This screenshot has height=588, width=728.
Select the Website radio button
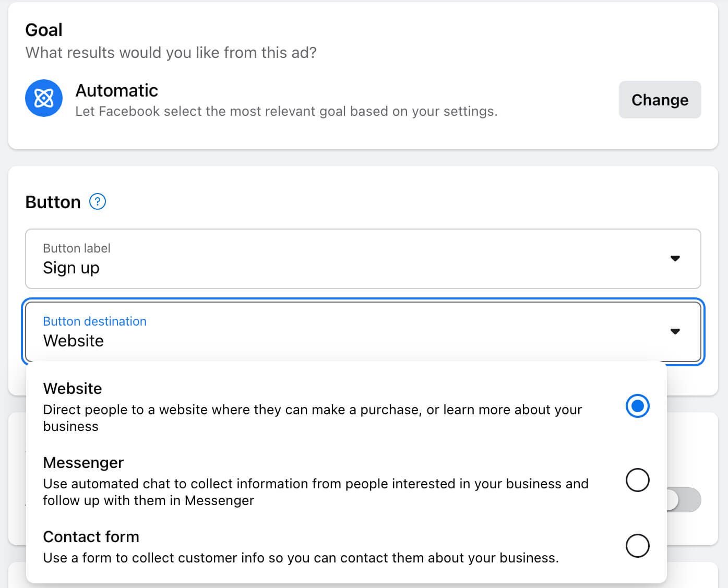tap(637, 406)
